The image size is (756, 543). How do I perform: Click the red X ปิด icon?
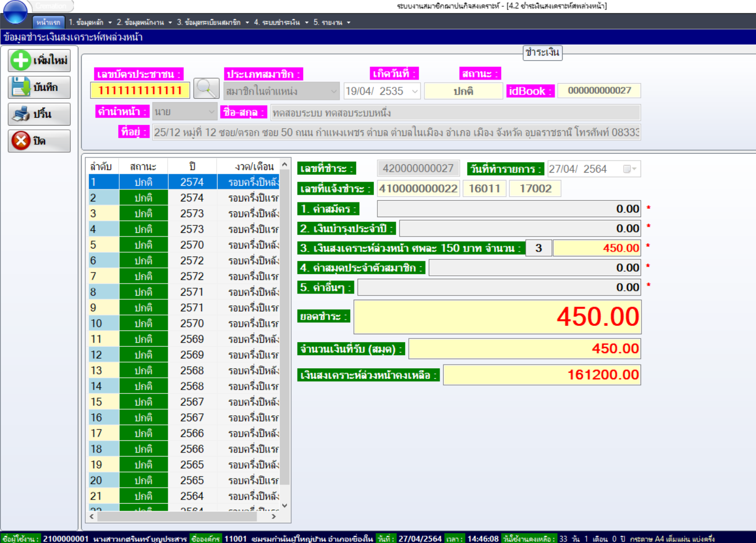pos(21,141)
